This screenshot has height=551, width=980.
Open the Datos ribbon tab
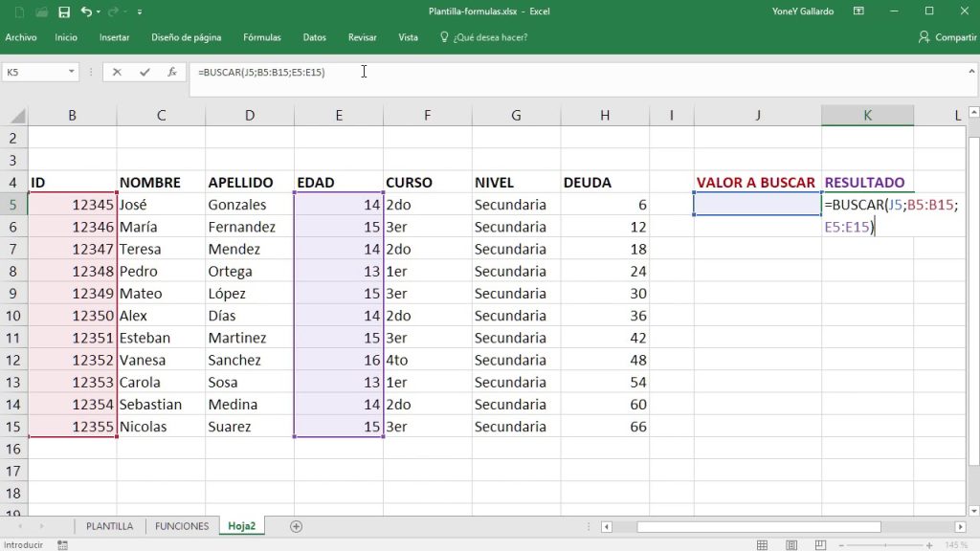pos(314,37)
